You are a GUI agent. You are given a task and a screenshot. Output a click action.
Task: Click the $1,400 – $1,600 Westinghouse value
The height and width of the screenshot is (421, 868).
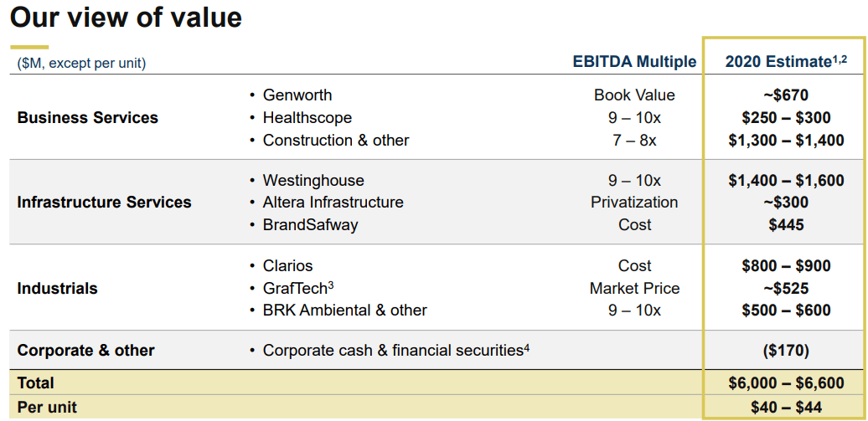coord(786,180)
